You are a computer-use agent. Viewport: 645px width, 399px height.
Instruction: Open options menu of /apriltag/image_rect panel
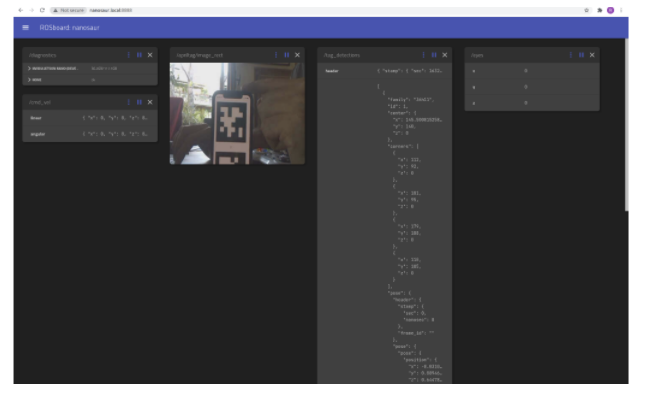tap(276, 55)
